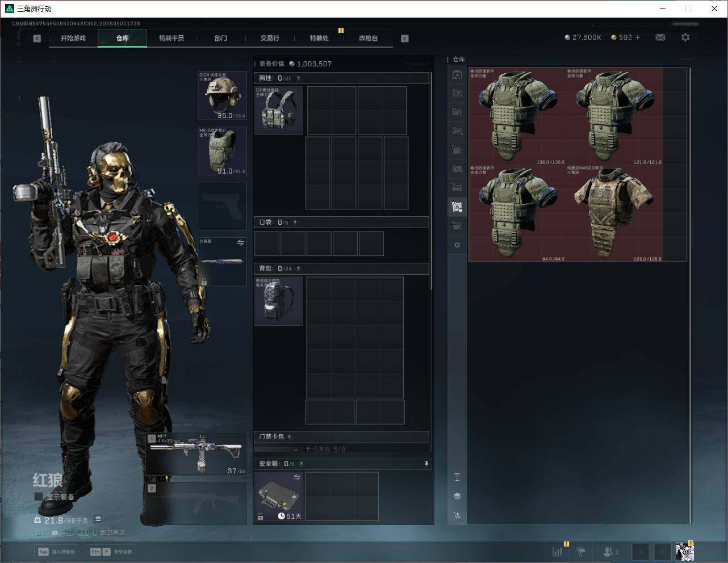Toggle the 显示装备 checkbox

click(x=38, y=497)
